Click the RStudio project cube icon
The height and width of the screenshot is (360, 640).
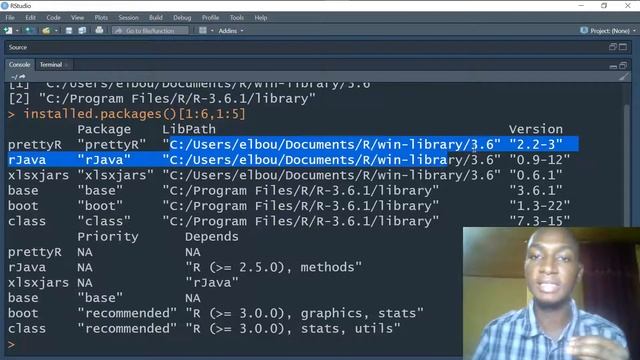(x=584, y=31)
